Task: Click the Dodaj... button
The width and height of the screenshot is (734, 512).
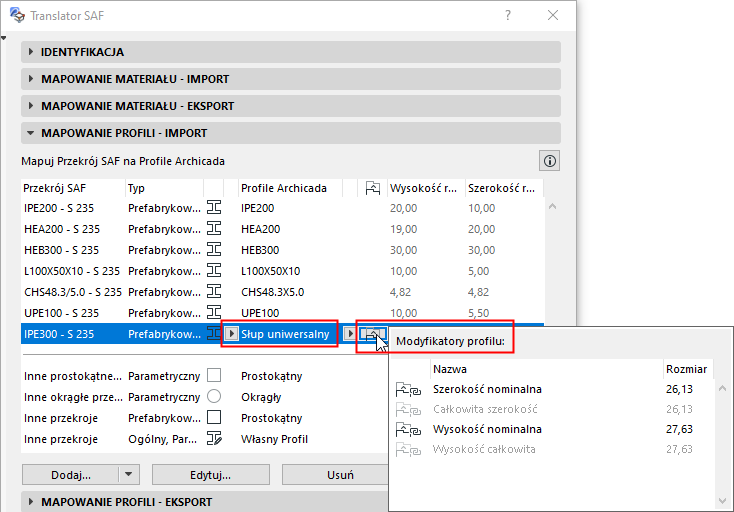Action: click(x=71, y=475)
